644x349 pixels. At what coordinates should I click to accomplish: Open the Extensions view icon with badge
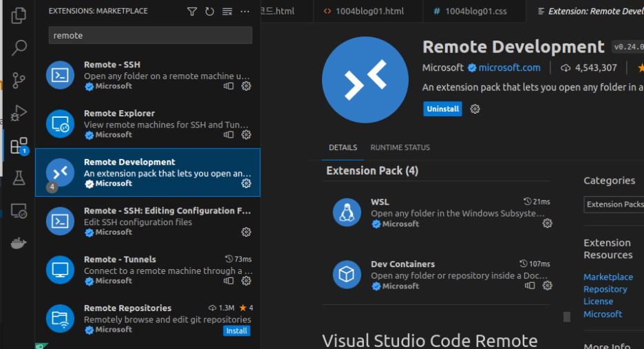pyautogui.click(x=19, y=146)
